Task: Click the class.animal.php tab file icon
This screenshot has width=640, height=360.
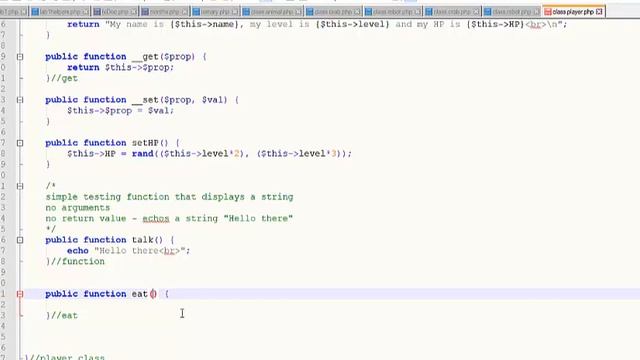Action: (x=246, y=12)
